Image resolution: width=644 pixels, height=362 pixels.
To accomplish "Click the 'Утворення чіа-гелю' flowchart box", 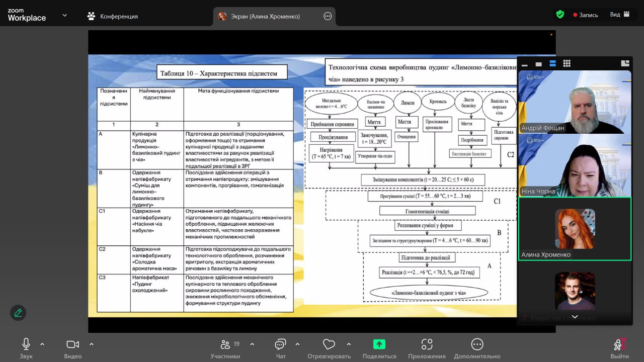I will pos(375,156).
